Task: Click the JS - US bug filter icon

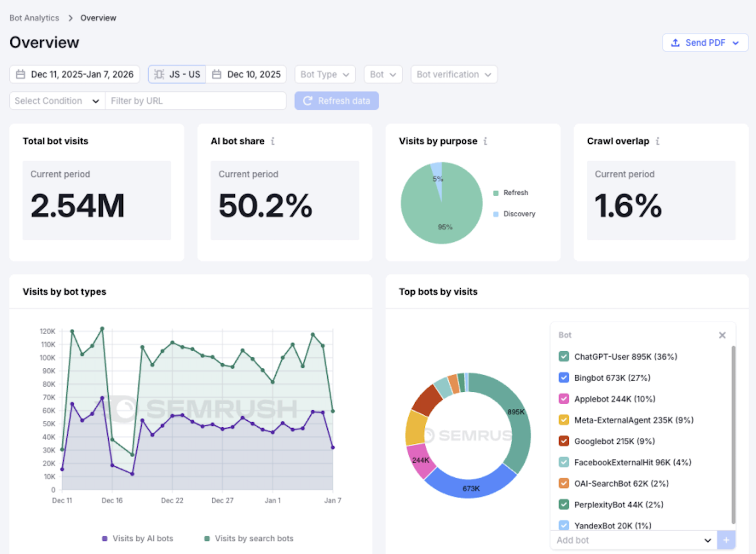Action: click(x=159, y=74)
